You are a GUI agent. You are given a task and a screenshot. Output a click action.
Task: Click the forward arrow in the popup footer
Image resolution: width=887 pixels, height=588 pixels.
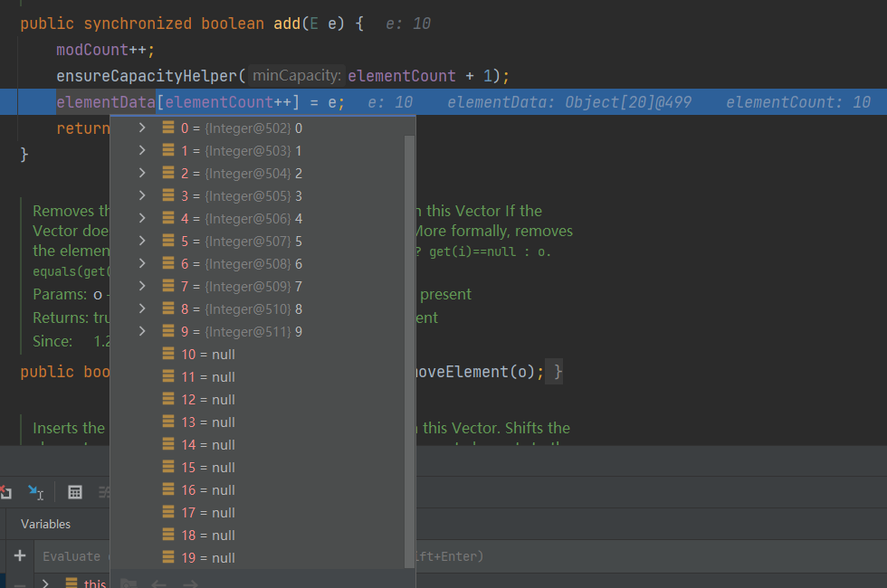pyautogui.click(x=189, y=583)
